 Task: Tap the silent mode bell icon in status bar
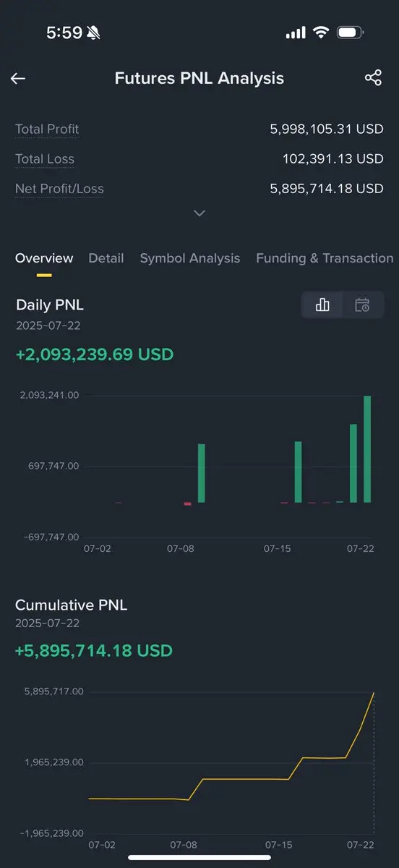[x=93, y=33]
